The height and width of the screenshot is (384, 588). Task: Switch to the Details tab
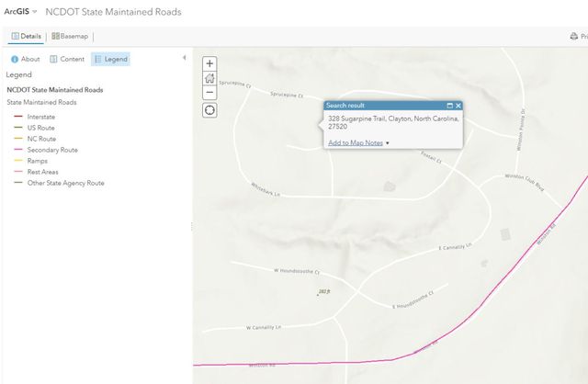(26, 37)
